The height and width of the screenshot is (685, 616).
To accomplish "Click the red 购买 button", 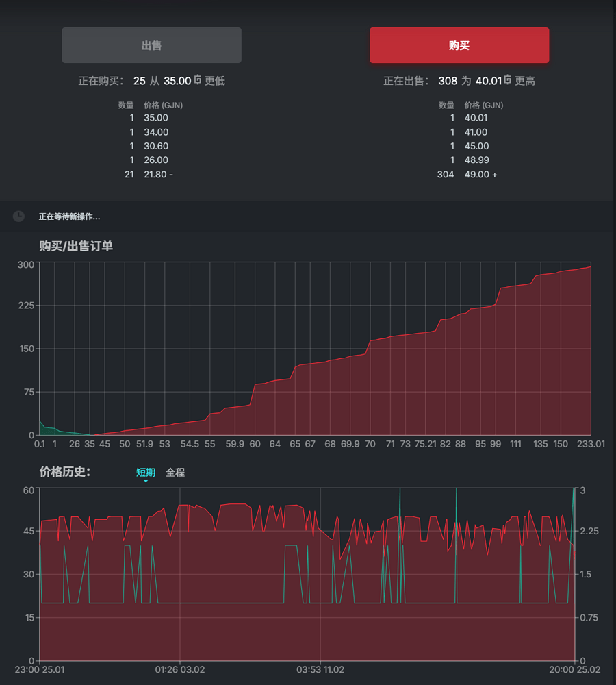I will [459, 45].
